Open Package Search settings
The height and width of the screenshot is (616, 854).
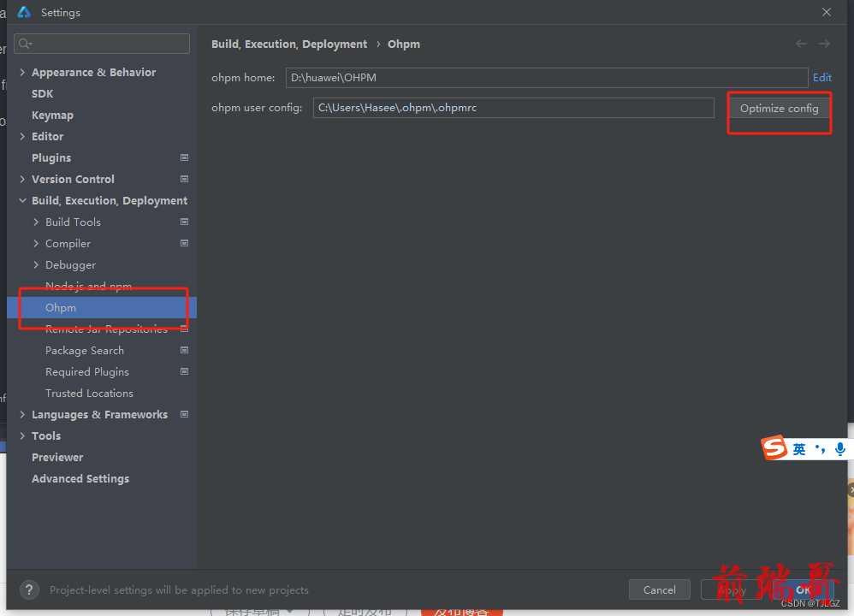coord(85,350)
